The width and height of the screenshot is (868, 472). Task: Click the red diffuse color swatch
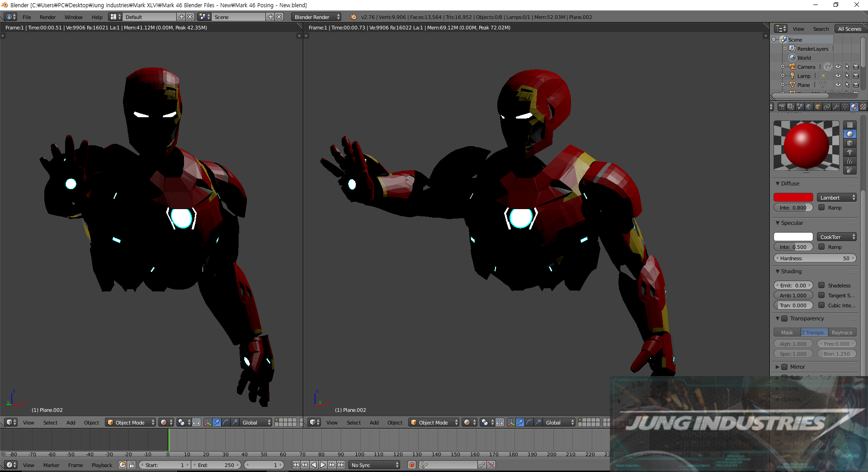point(793,197)
